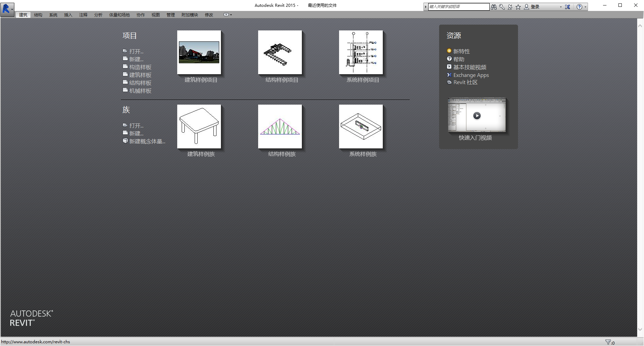Click the search binoculars in InfoCenter
Viewport: 644px width, 346px height.
point(494,6)
